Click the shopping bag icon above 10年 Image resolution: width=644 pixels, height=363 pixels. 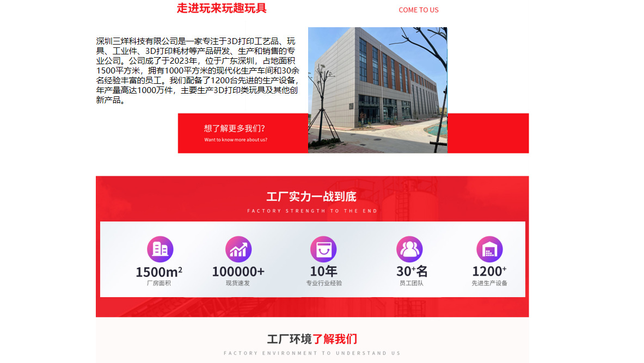323,249
